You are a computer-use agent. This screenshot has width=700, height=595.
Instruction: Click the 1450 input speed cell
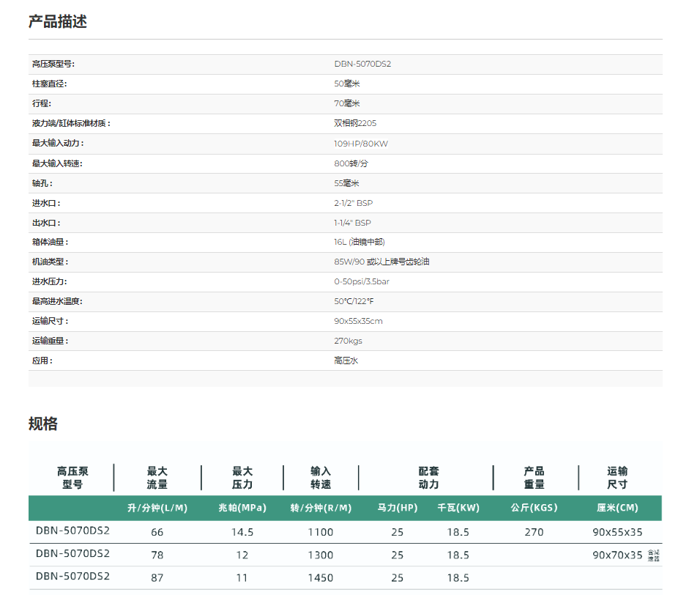321,577
